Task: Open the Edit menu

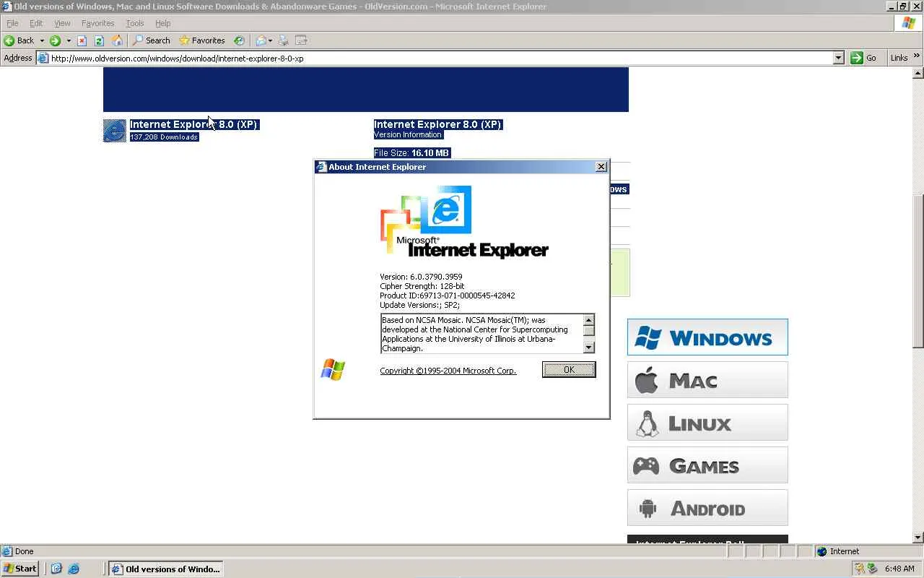Action: click(36, 23)
